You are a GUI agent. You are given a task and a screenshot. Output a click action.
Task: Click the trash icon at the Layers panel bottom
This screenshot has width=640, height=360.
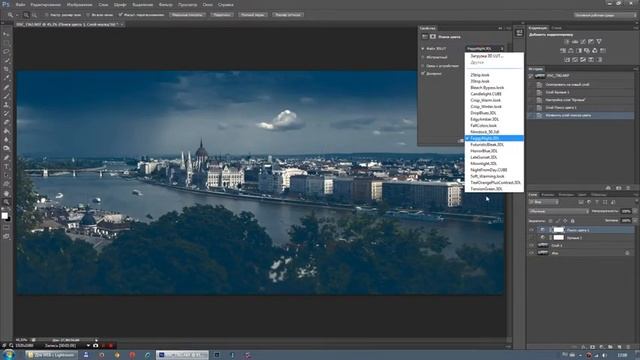click(x=628, y=347)
